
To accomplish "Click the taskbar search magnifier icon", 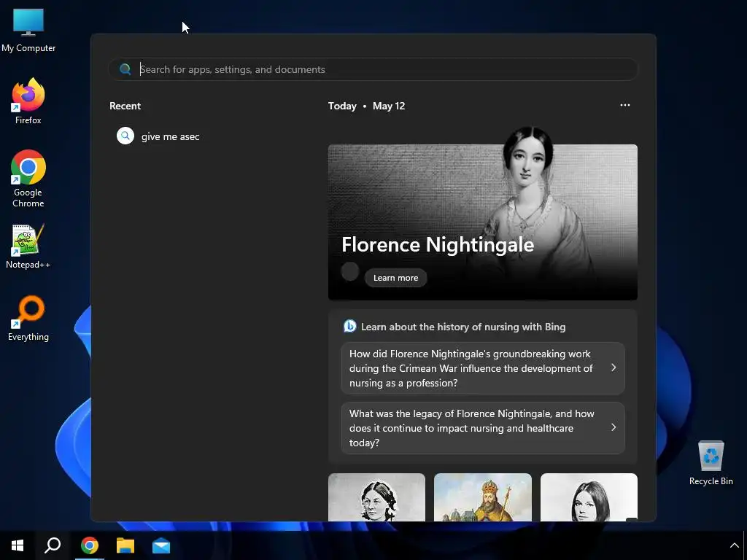I will (53, 545).
